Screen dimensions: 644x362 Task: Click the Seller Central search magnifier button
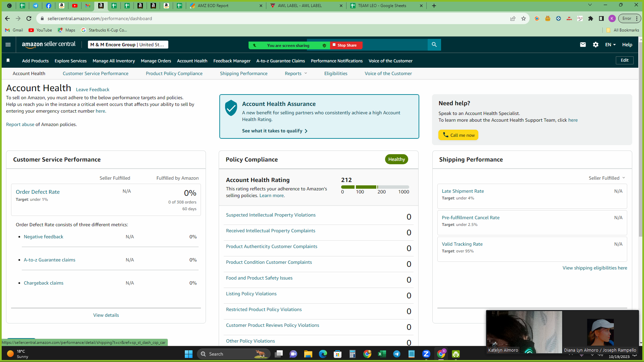coord(434,45)
